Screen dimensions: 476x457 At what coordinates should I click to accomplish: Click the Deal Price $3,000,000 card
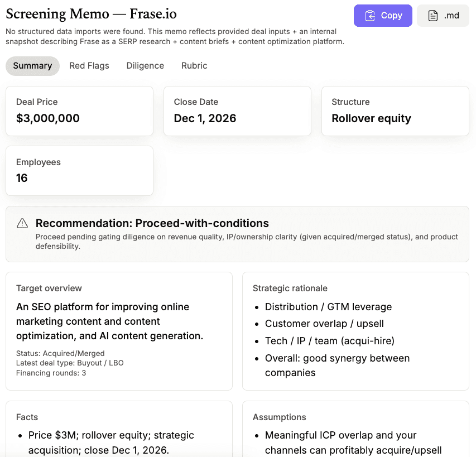79,110
